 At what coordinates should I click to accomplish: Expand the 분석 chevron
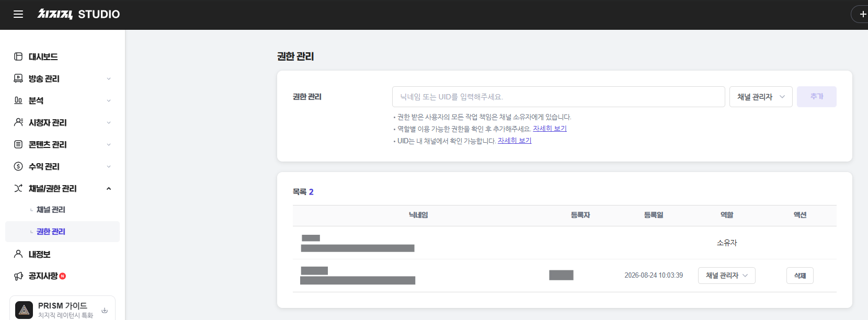point(109,100)
